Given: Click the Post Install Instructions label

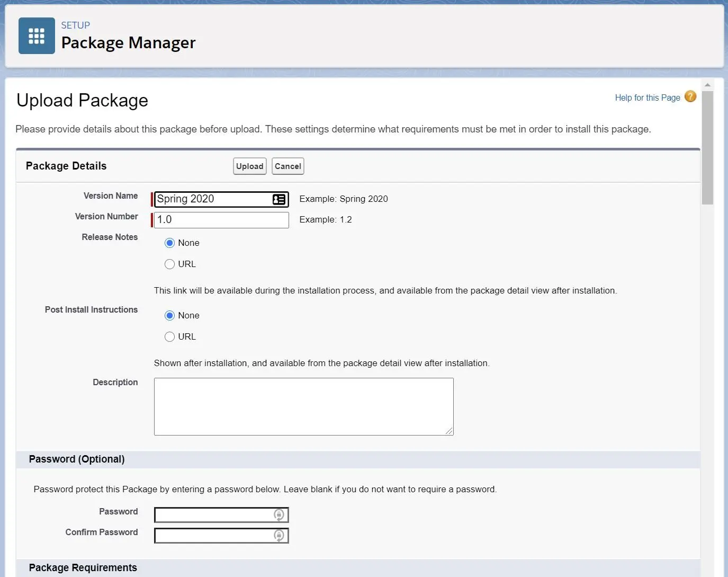Looking at the screenshot, I should [91, 309].
